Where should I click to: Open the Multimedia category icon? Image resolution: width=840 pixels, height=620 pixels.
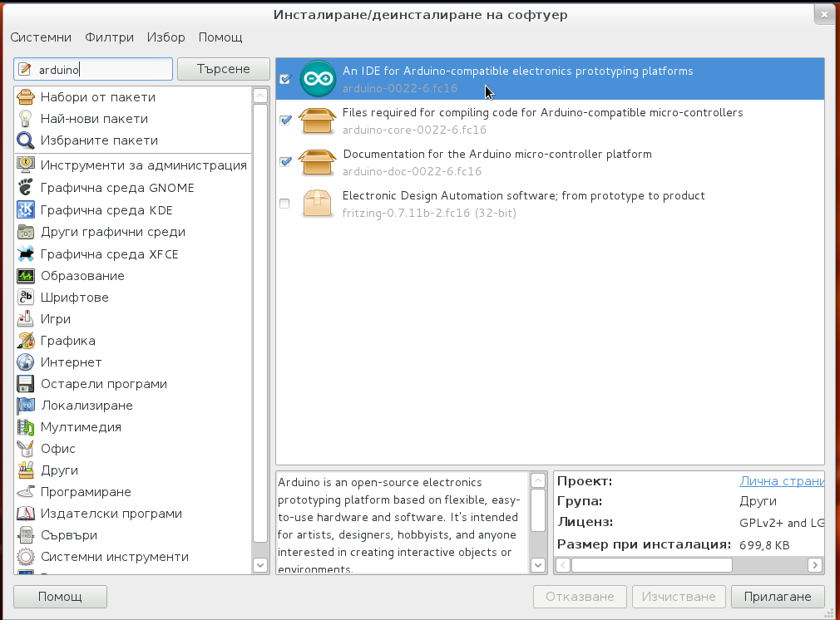(x=26, y=427)
